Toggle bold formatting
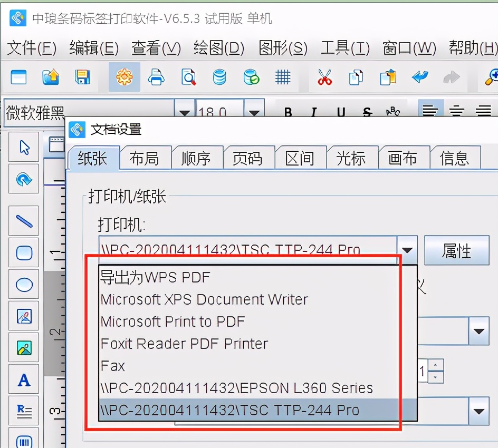 (x=288, y=112)
